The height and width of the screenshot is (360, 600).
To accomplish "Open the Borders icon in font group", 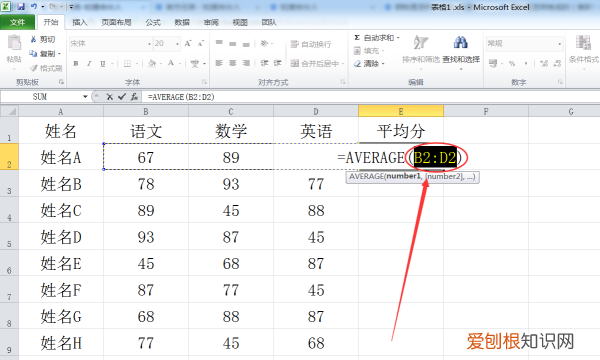I will tap(127, 64).
